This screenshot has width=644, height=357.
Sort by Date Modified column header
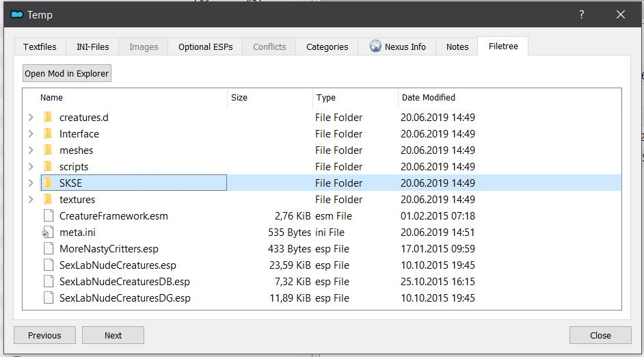429,97
